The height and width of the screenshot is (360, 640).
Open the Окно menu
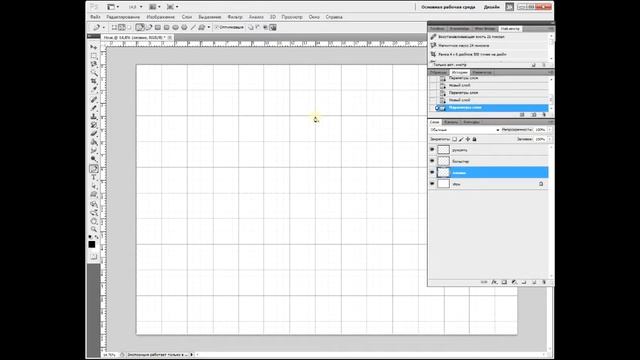[314, 17]
